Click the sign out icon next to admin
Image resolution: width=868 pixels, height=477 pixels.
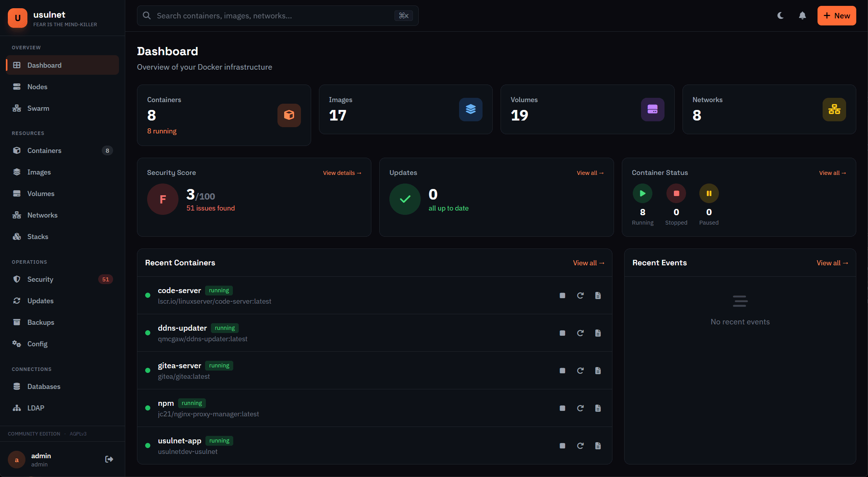point(108,459)
